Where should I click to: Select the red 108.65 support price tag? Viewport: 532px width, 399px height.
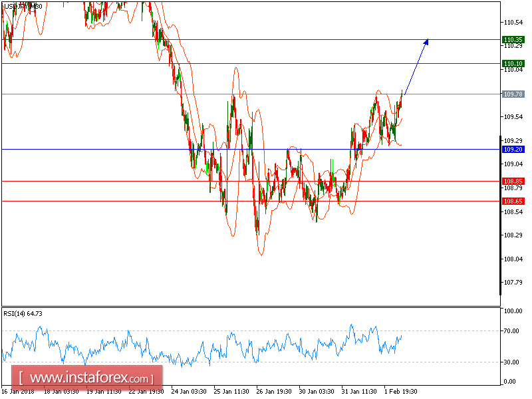point(512,200)
